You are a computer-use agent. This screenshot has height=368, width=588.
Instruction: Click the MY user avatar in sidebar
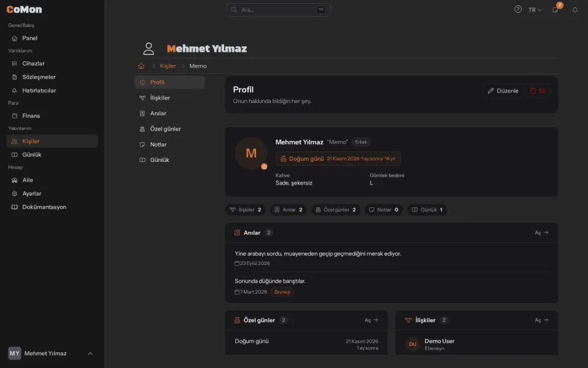click(15, 353)
